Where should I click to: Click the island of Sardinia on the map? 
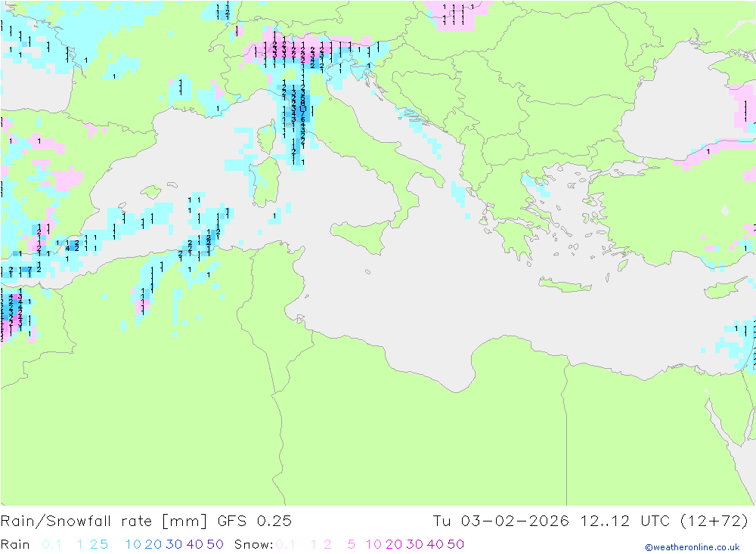[265, 183]
